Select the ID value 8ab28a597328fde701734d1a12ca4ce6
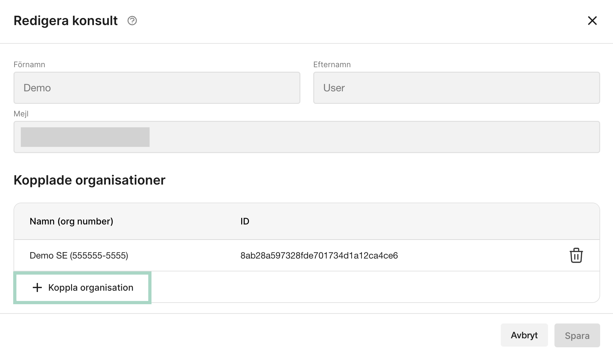Image resolution: width=613 pixels, height=364 pixels. click(319, 256)
